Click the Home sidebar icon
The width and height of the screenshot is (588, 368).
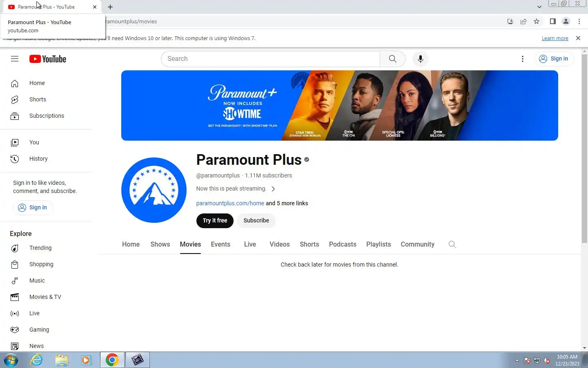pos(15,83)
